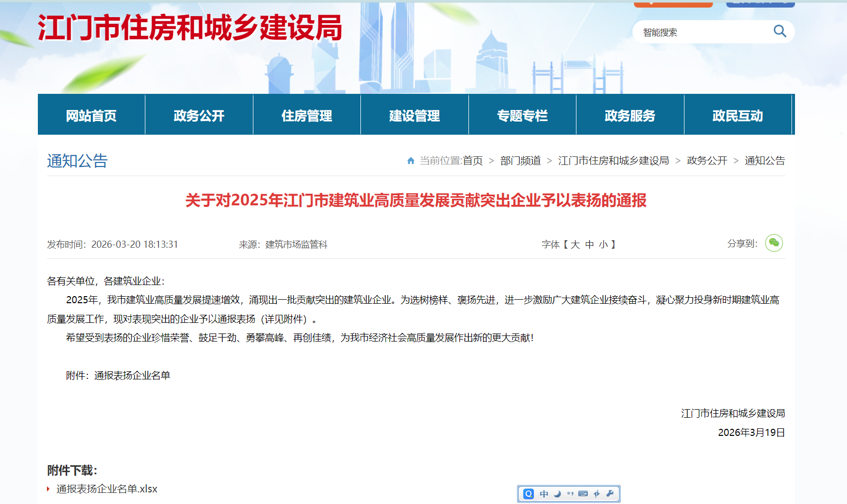The image size is (847, 504).
Task: Download 通报表扬企业名单.xlsx attachment
Action: pos(107,489)
